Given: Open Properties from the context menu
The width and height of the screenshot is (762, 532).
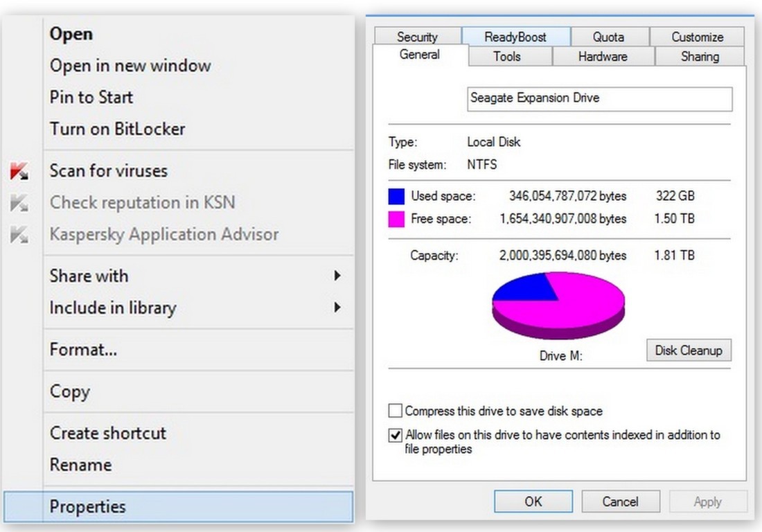Looking at the screenshot, I should pos(178,507).
